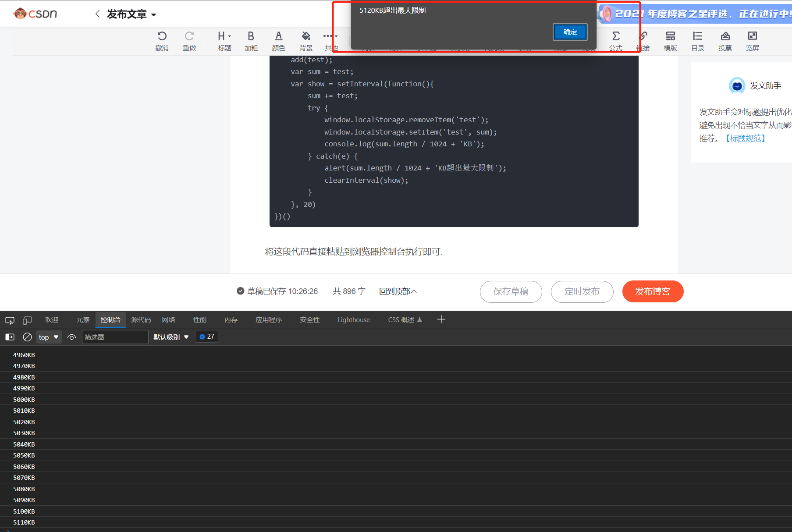Select the 控制台 console tab
This screenshot has height=532, width=792.
pos(110,320)
